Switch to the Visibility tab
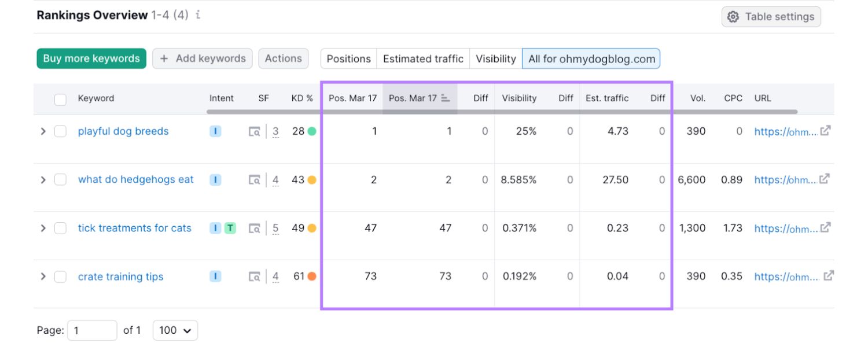The width and height of the screenshot is (868, 347). pyautogui.click(x=495, y=58)
